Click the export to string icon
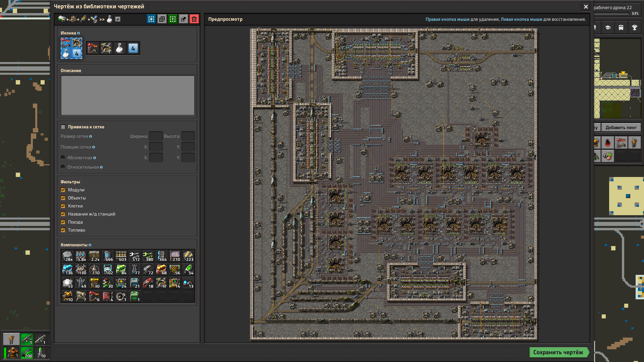 [x=183, y=19]
